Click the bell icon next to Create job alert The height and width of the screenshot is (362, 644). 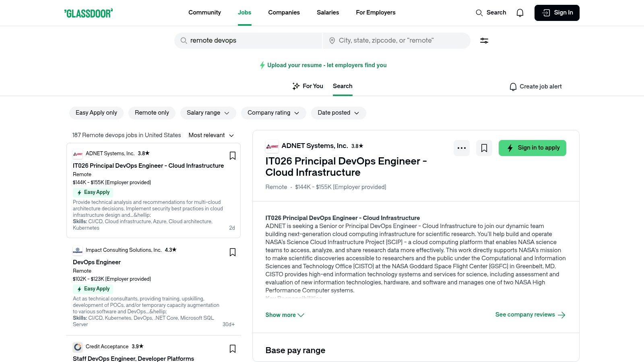coord(513,86)
